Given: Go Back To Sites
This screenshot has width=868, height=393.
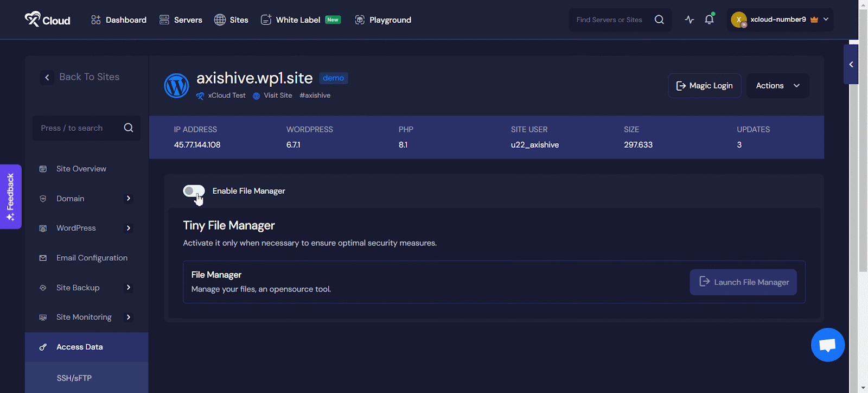Looking at the screenshot, I should tap(89, 77).
